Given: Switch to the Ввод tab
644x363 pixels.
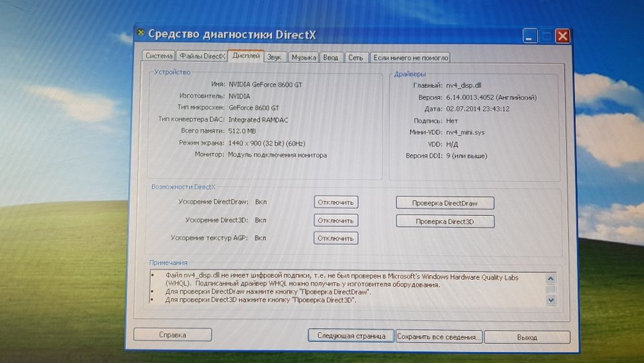Looking at the screenshot, I should [330, 57].
